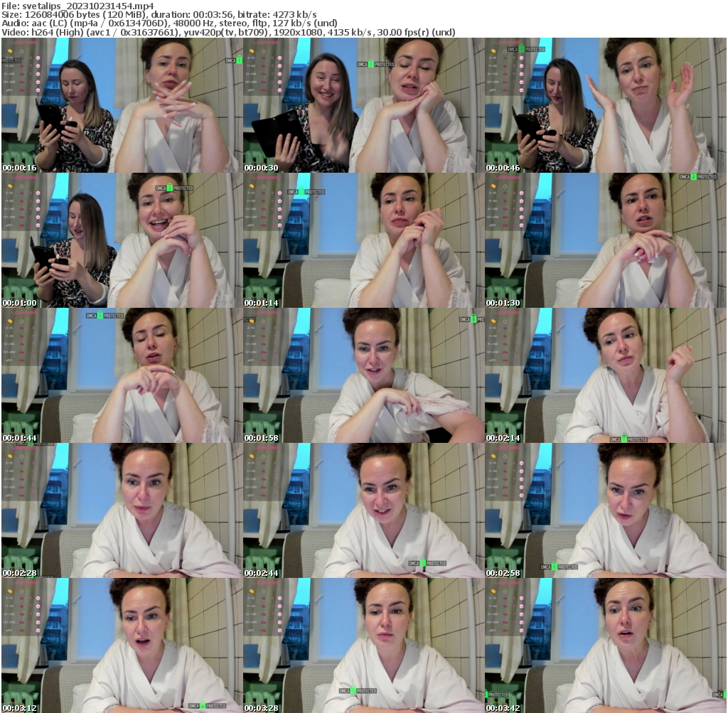Toggle the DMCA PROTECTED badge in the 00:02:14 frame
This screenshot has height=713, width=728.
(x=628, y=440)
